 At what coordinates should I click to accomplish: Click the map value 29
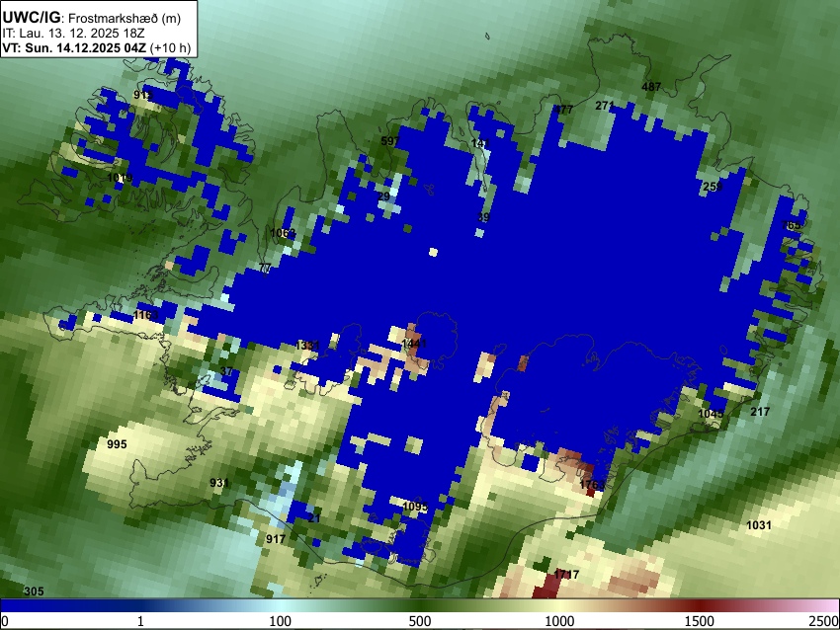(383, 197)
